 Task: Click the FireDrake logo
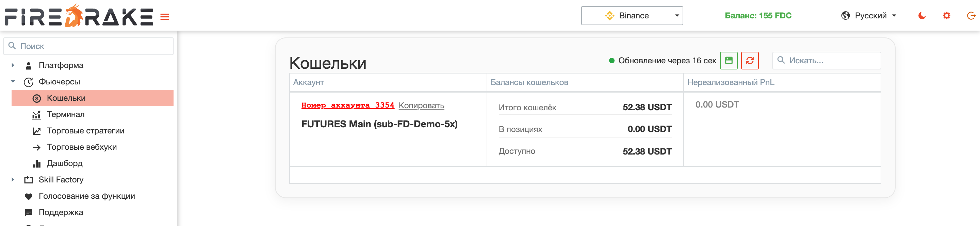click(79, 16)
